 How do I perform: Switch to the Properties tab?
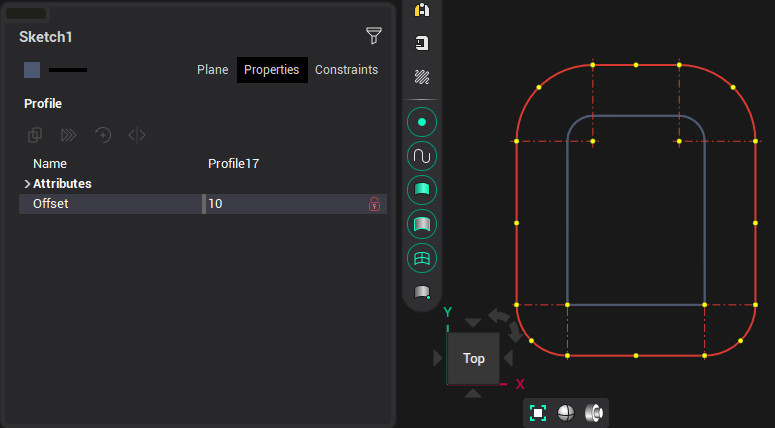pos(271,70)
